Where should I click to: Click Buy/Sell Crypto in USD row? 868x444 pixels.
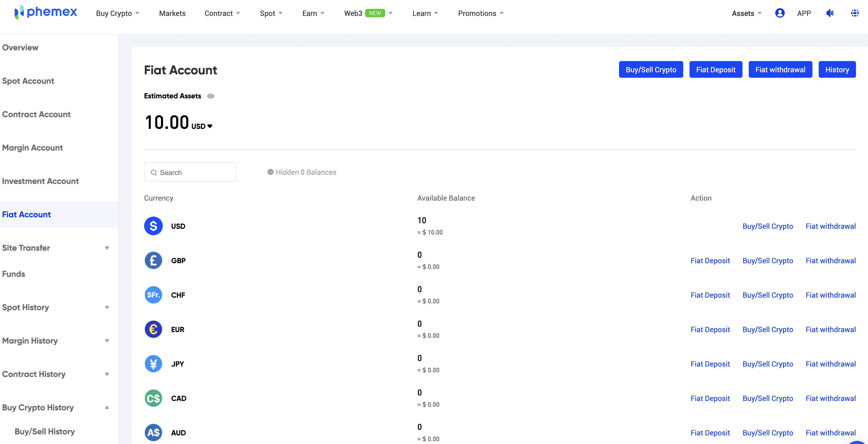pos(768,226)
